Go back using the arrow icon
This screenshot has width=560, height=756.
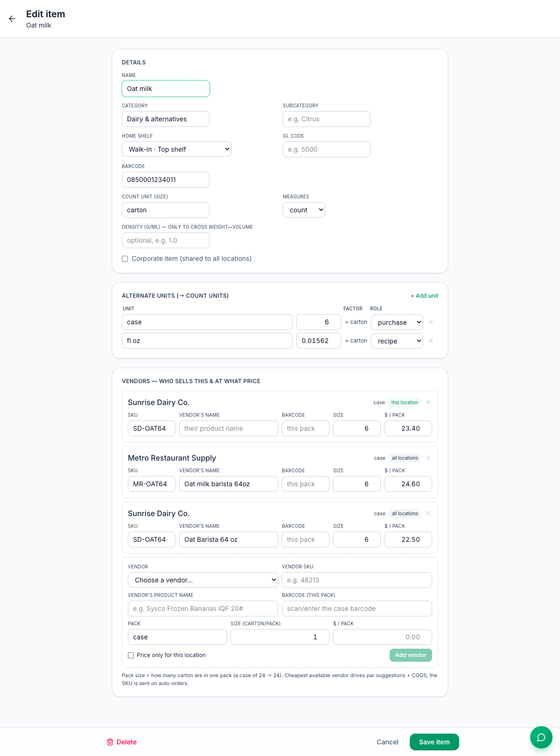click(12, 19)
